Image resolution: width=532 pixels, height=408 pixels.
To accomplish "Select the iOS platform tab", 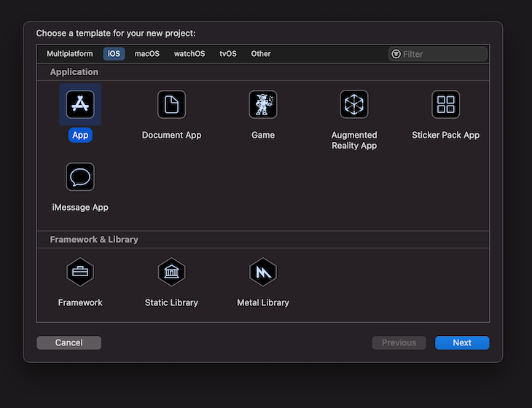I will [x=114, y=54].
